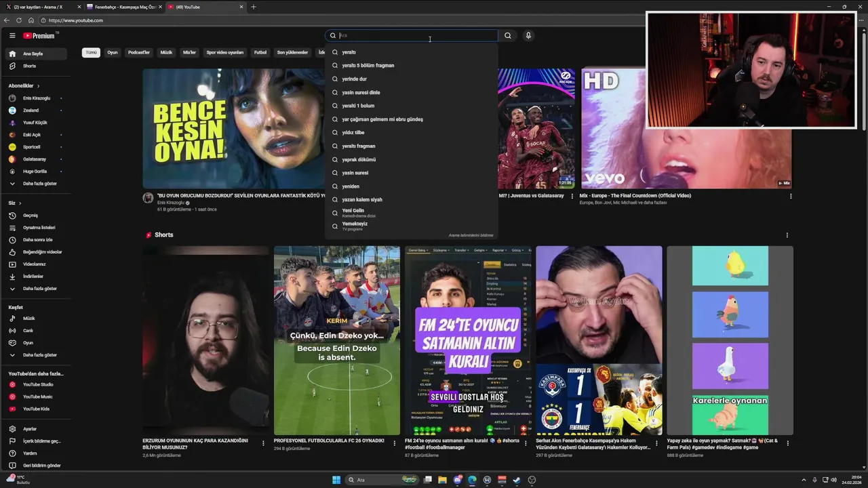Reload the page in browser toolbar

pos(19,20)
